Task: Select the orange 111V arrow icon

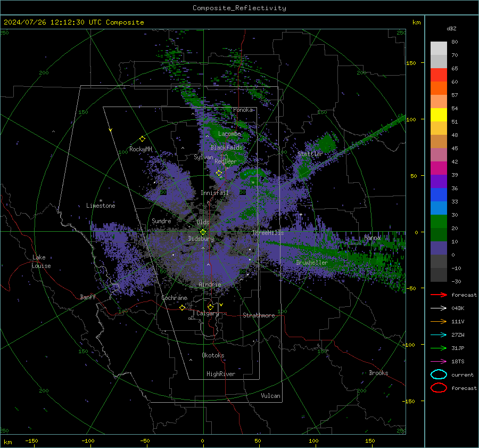Action: coord(439,321)
